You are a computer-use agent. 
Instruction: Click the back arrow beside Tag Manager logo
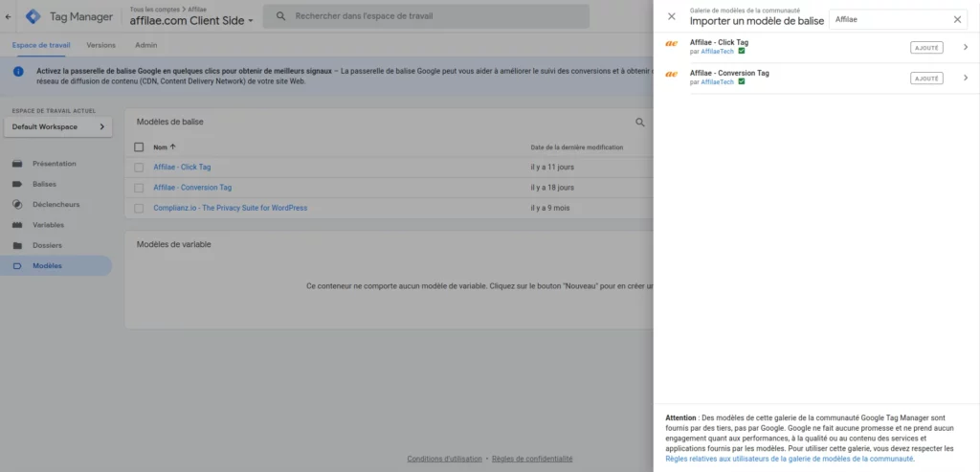pos(9,16)
